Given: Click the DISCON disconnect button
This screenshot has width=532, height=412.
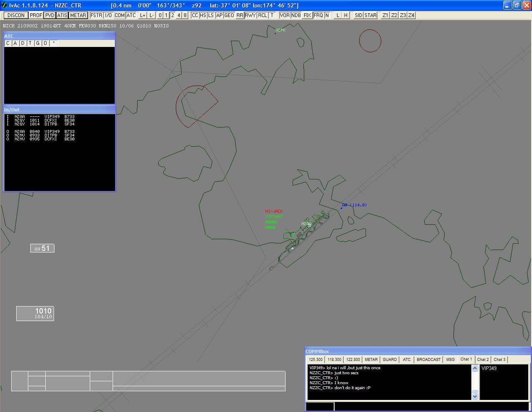Looking at the screenshot, I should pos(16,15).
